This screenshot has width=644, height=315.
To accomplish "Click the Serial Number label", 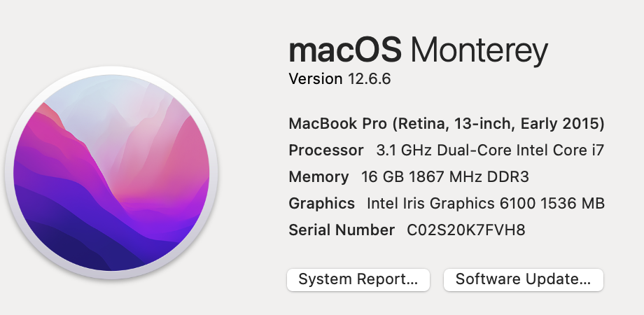I will click(x=342, y=230).
